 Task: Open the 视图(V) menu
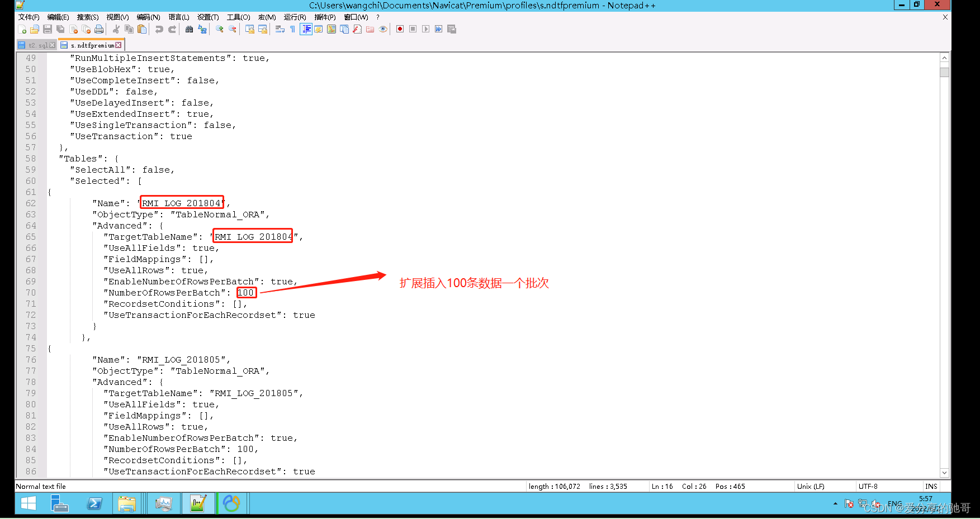click(x=117, y=17)
